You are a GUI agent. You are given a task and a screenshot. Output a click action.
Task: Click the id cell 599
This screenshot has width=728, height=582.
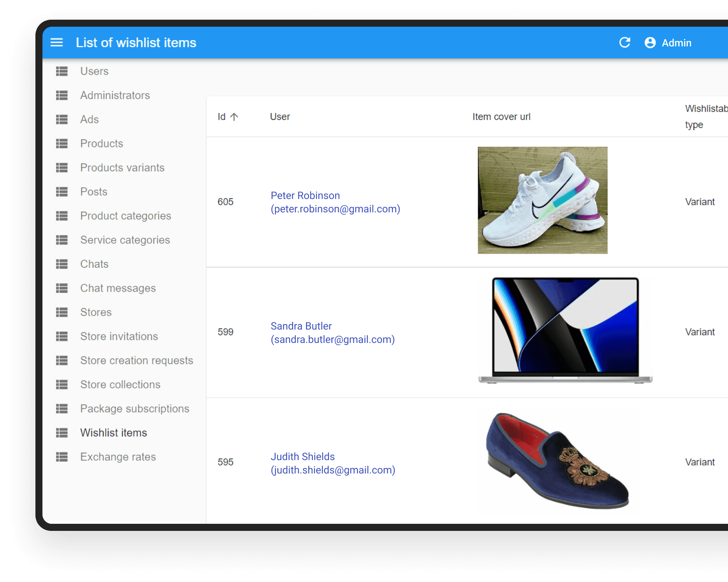pos(225,332)
